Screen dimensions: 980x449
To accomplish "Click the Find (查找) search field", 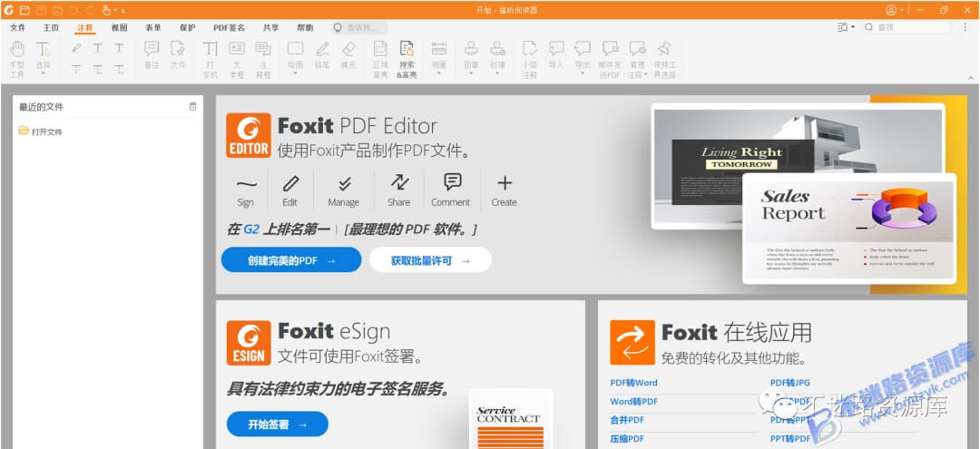I will tap(906, 27).
